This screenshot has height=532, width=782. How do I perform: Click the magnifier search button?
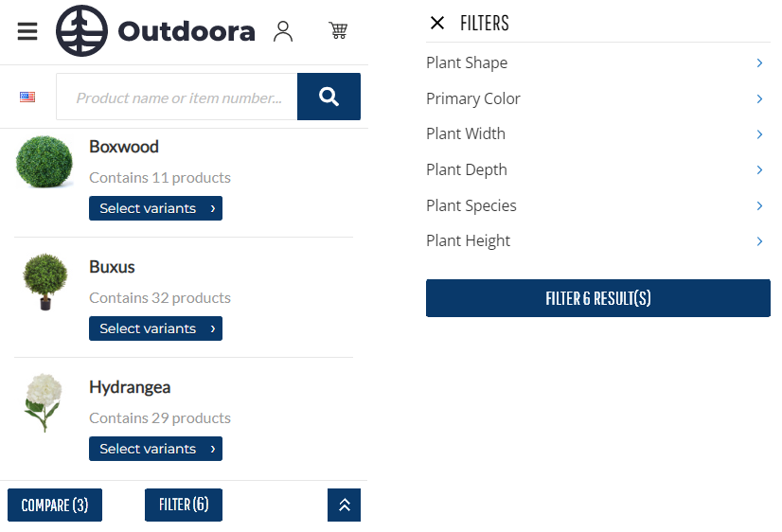click(x=329, y=97)
